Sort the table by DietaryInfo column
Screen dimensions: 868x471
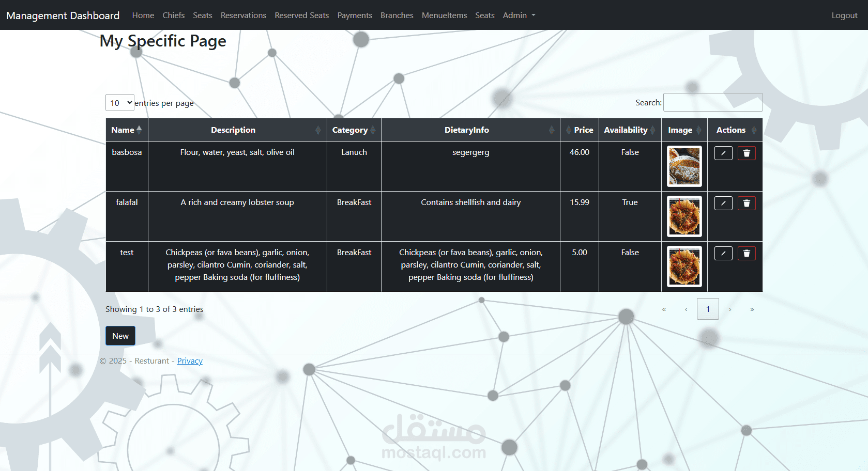tap(470, 130)
